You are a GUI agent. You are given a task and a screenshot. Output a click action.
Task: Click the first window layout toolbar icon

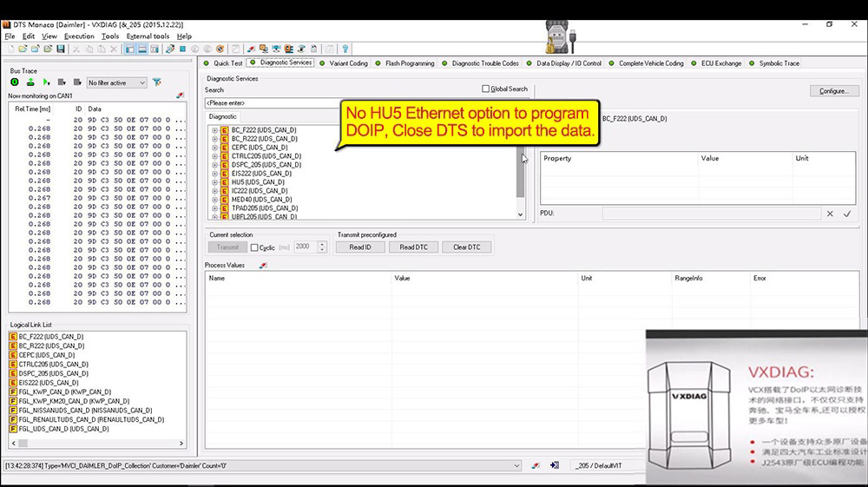point(130,49)
